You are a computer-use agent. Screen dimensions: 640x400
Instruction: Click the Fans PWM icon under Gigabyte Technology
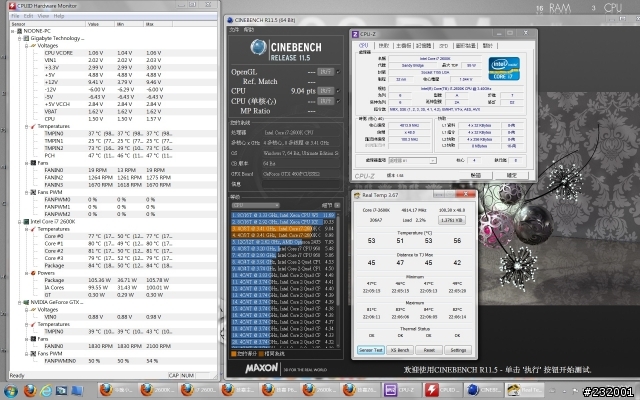tap(33, 192)
